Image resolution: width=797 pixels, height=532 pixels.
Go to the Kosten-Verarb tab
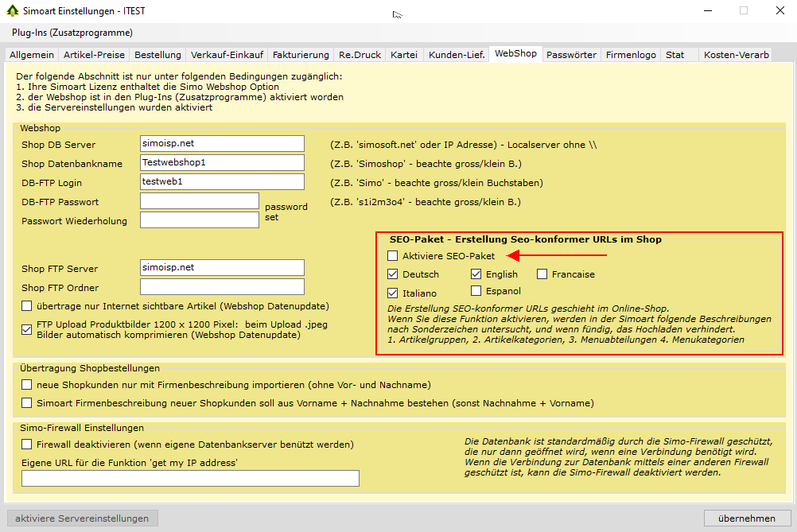point(736,55)
